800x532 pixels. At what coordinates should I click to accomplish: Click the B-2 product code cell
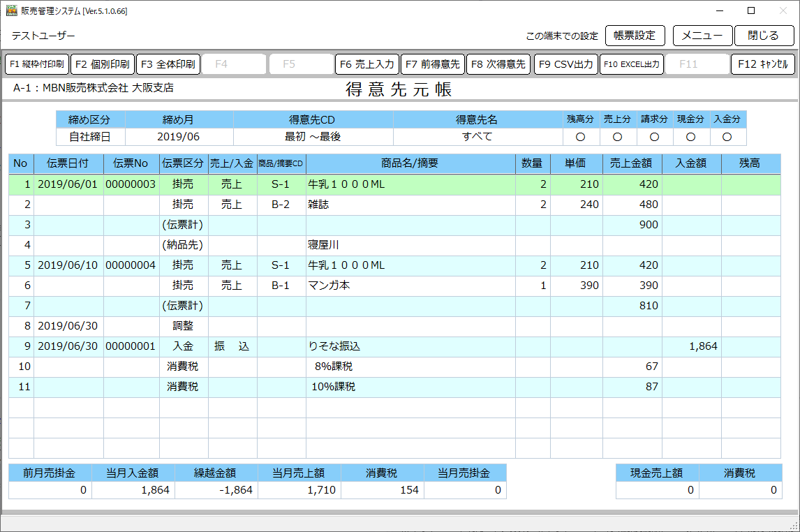[x=281, y=205]
